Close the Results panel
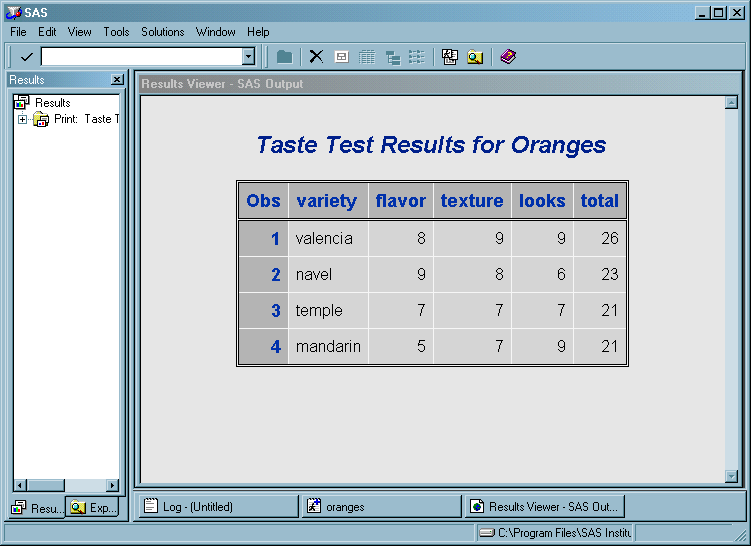 [x=116, y=80]
